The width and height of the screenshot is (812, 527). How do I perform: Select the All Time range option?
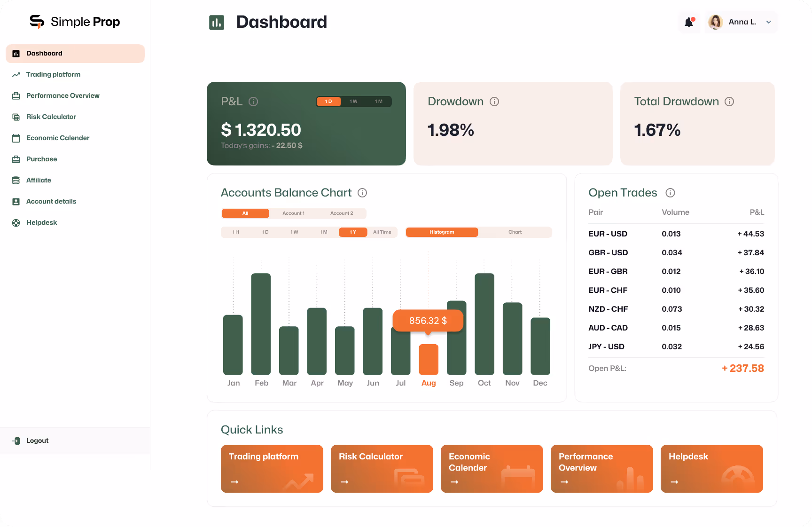coord(383,232)
